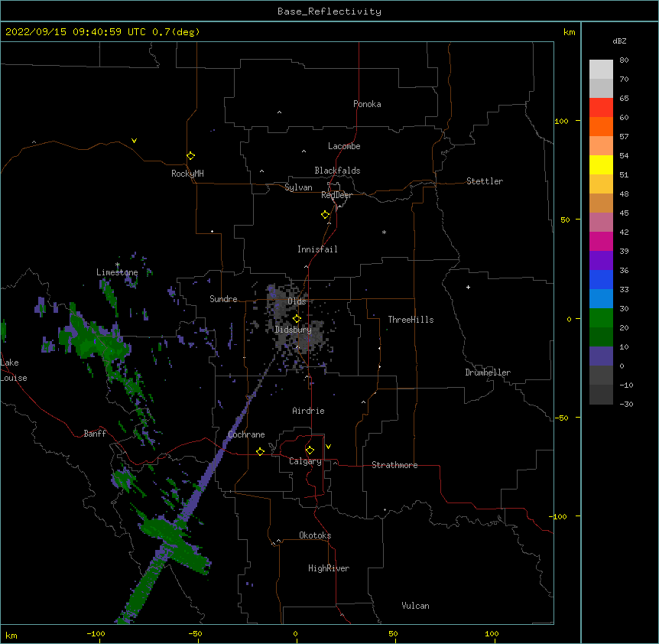Click the asterisk marker east of Innisfail
Screen dimensions: 659x644
click(384, 232)
